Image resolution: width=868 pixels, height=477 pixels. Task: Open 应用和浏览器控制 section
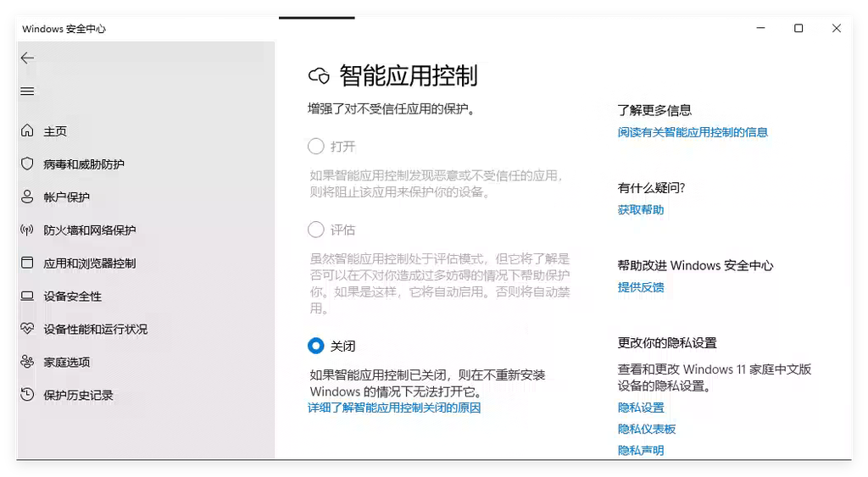pos(90,263)
